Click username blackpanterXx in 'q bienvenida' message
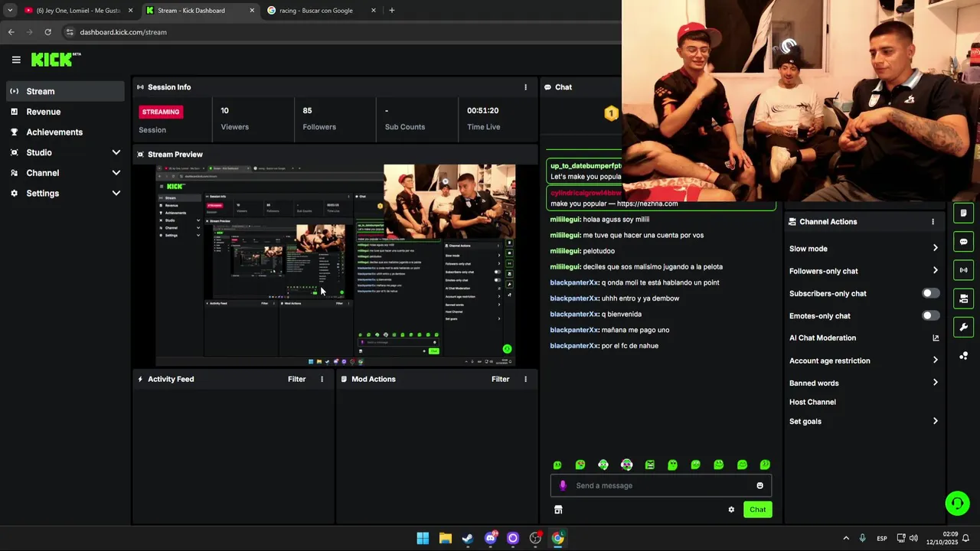Viewport: 980px width, 551px height. 573,314
